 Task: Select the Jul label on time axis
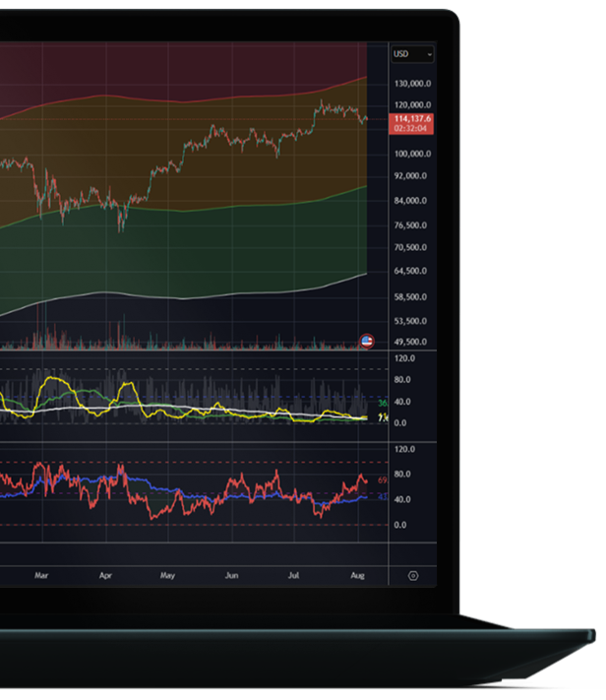click(293, 575)
